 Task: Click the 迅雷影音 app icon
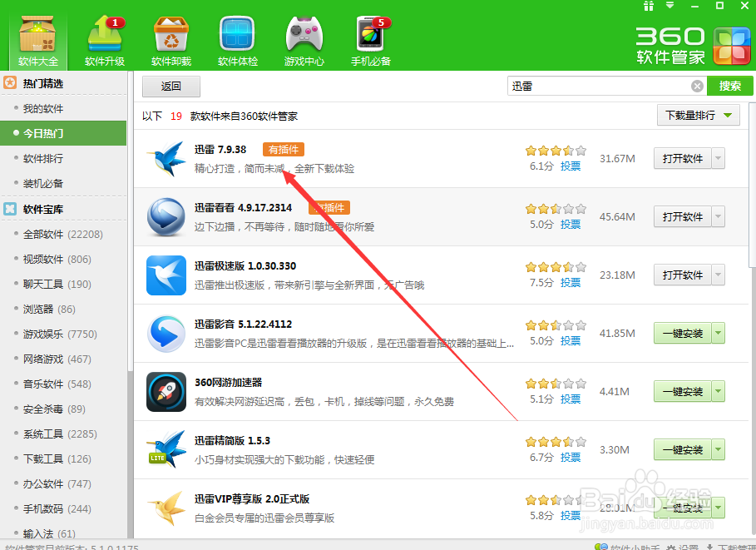click(x=166, y=334)
